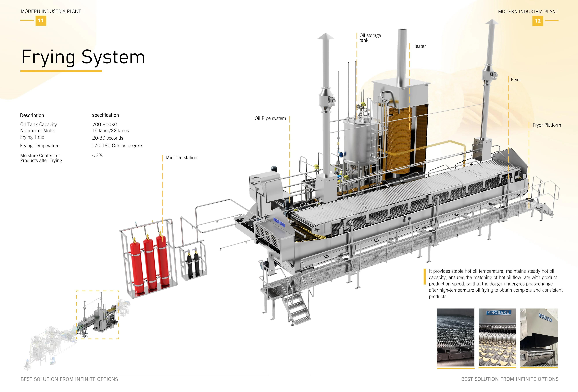Select the mesh conveyor belt thumbnail
The width and height of the screenshot is (578, 392).
[455, 337]
